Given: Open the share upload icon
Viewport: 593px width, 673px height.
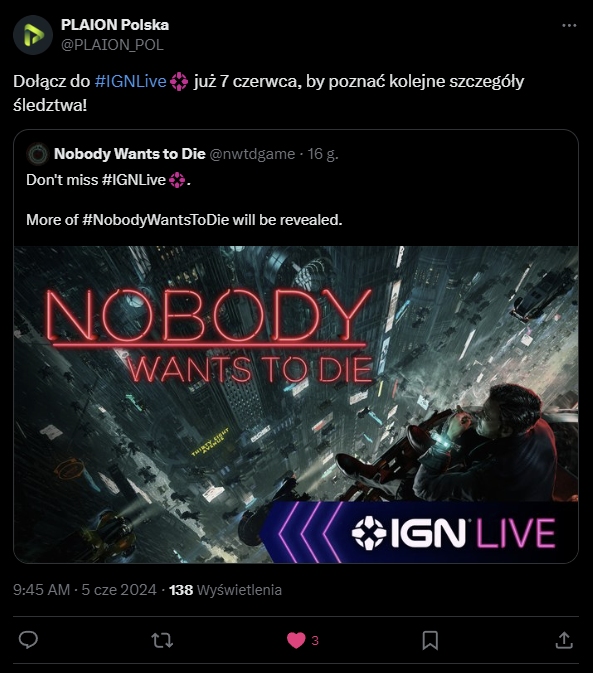Looking at the screenshot, I should 564,640.
